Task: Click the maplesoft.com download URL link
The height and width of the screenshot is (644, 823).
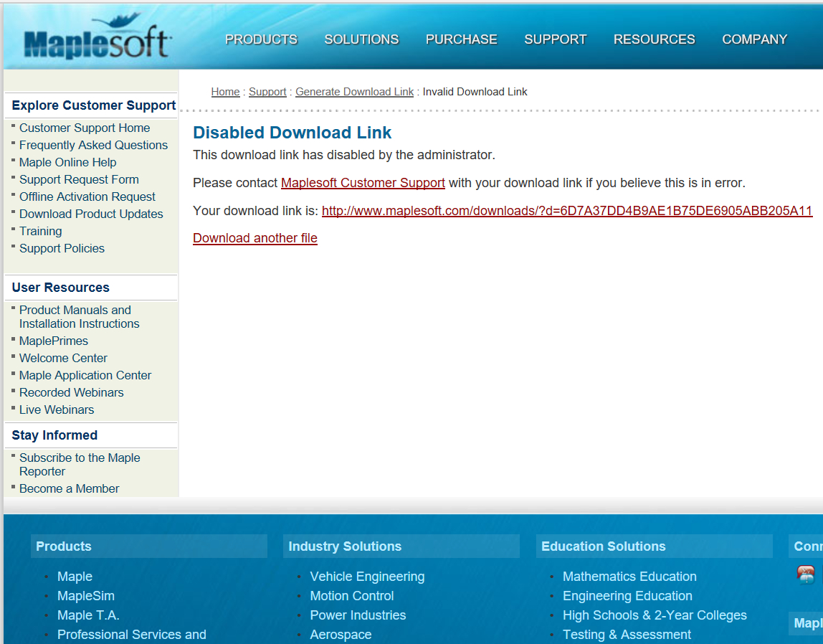Action: [567, 210]
